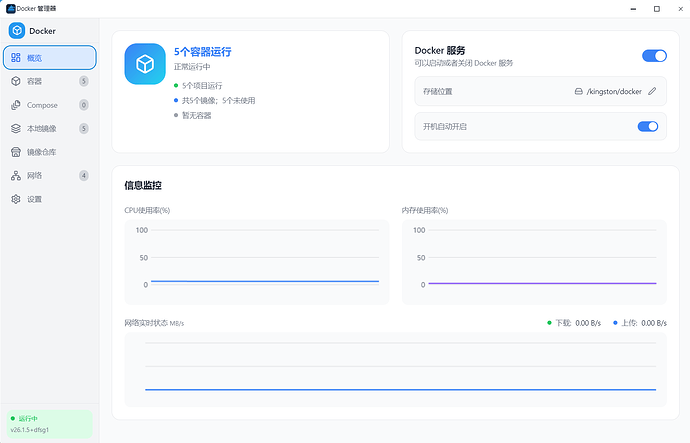The width and height of the screenshot is (690, 443).
Task: Click the 下载 0.00 B/s legend
Action: (x=574, y=323)
